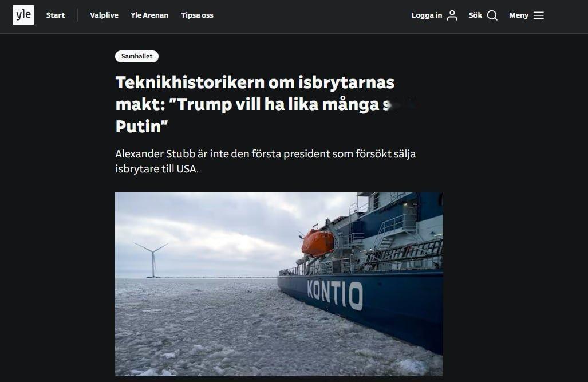Open Yle Arenan from top navigation
588x382 pixels.
coord(149,15)
